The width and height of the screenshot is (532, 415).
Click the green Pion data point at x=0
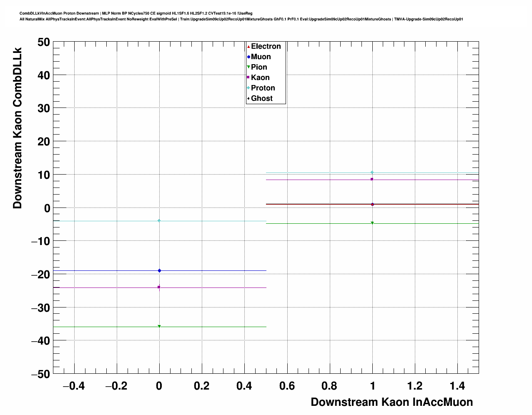pos(159,326)
